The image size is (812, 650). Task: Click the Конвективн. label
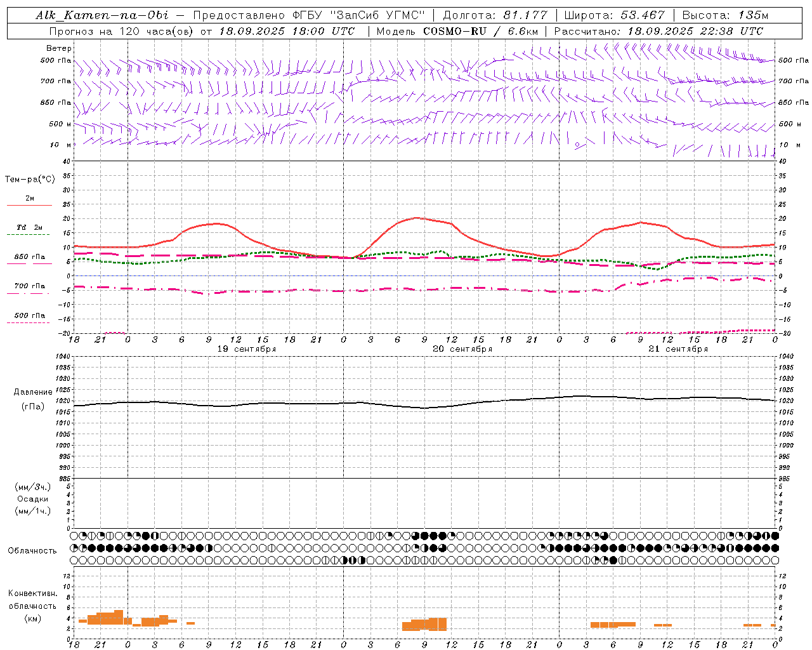[32, 594]
